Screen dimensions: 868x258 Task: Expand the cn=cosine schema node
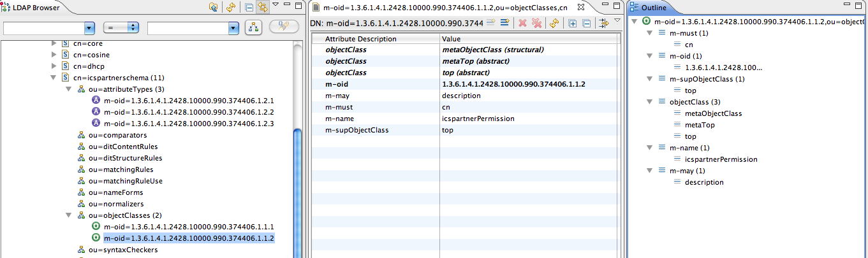click(54, 55)
